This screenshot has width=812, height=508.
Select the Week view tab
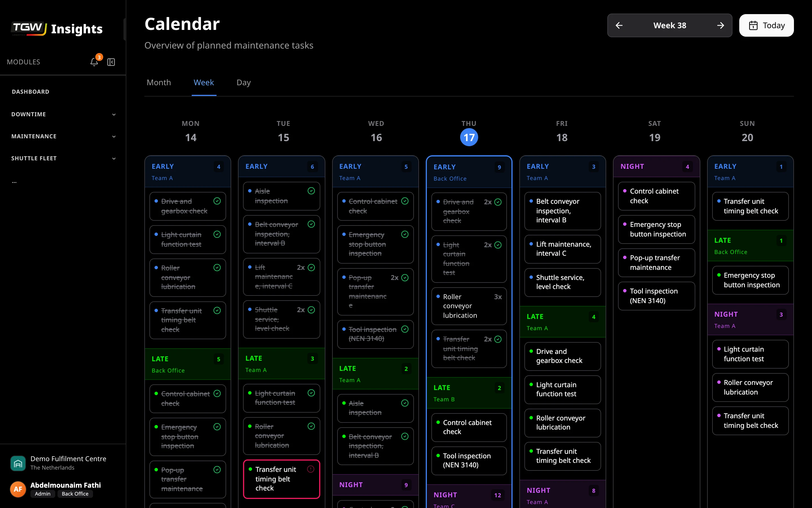(204, 82)
